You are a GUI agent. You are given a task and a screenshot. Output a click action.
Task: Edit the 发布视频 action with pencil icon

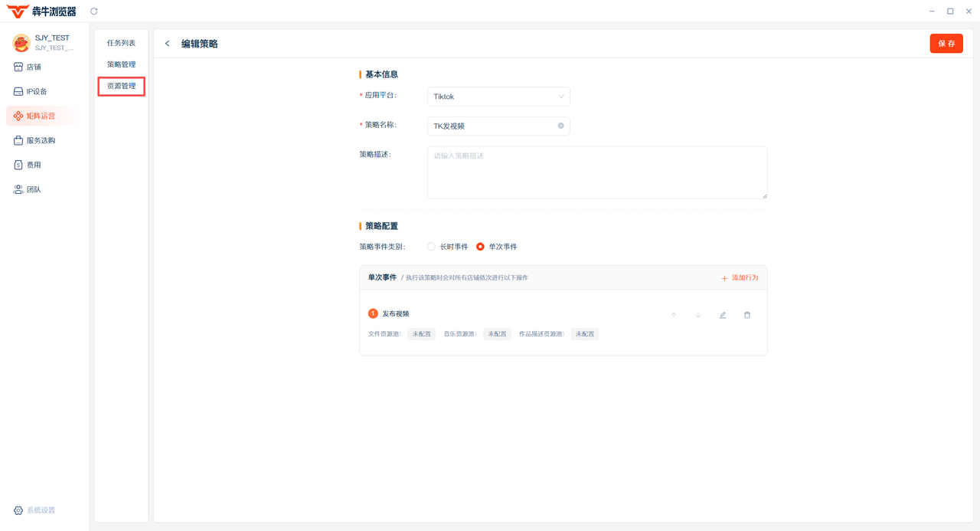[723, 315]
